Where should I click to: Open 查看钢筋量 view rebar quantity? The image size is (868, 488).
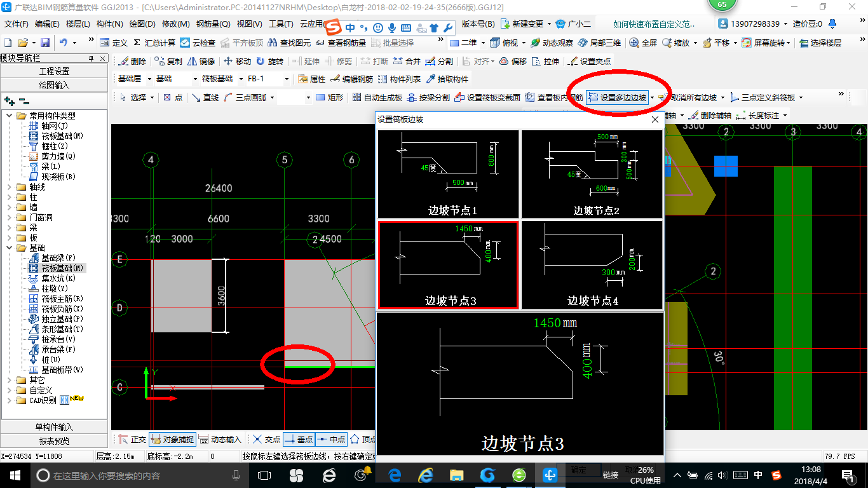(341, 43)
